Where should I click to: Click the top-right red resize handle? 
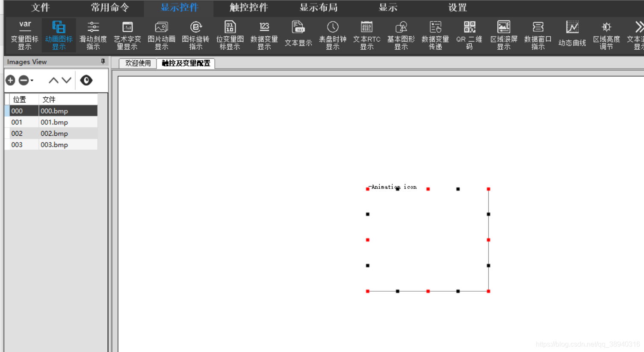(x=488, y=189)
